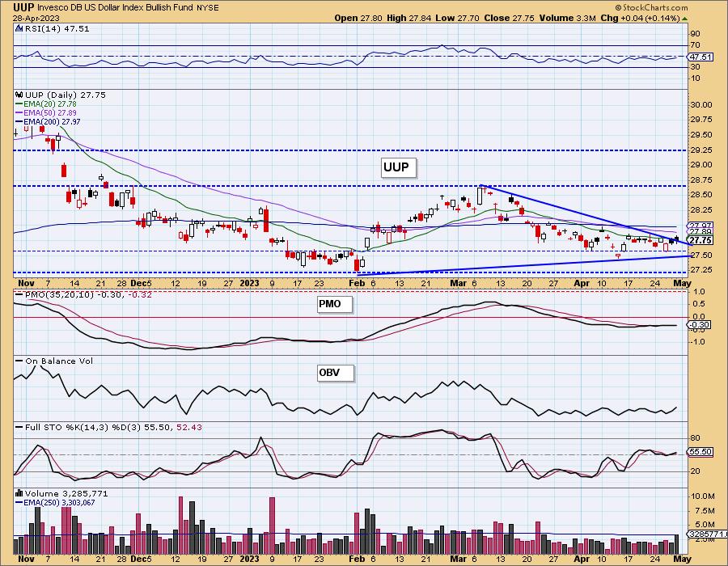The height and width of the screenshot is (566, 728).
Task: Click the Chg +0.04 (+0.14%) value
Action: click(641, 18)
